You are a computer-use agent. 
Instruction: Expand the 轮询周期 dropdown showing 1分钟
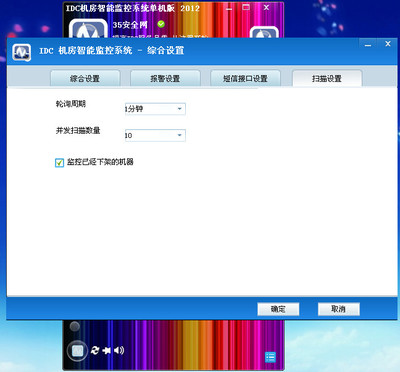155,109
